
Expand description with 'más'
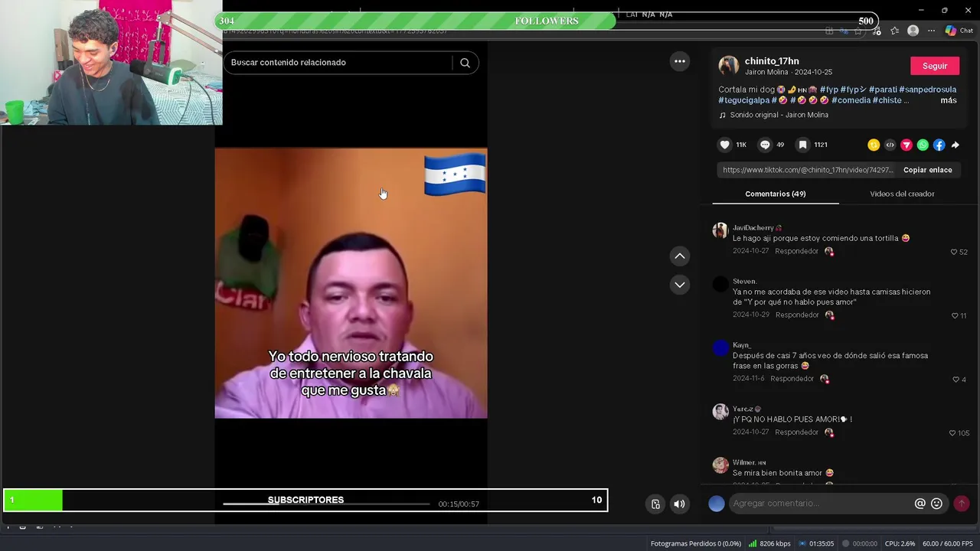point(949,100)
